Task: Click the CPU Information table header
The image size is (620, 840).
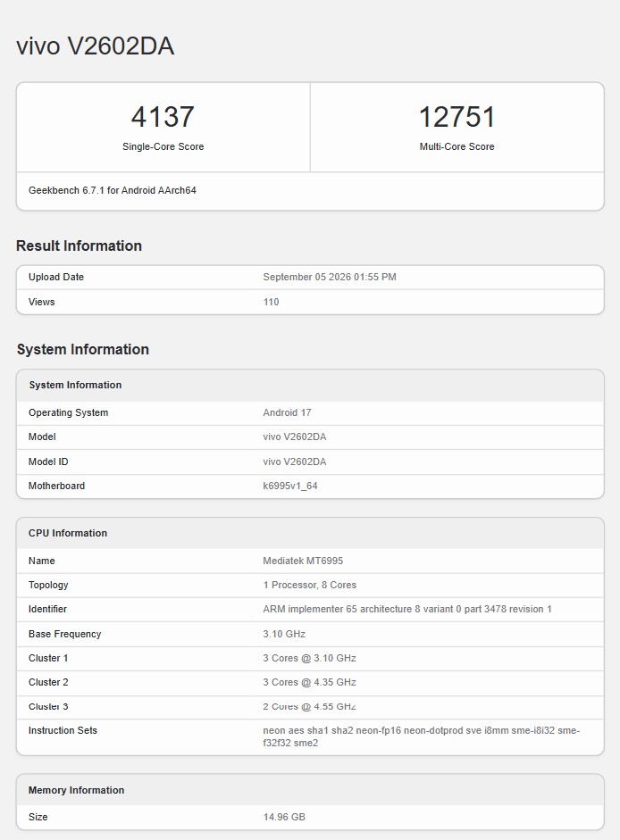Action: click(x=310, y=533)
